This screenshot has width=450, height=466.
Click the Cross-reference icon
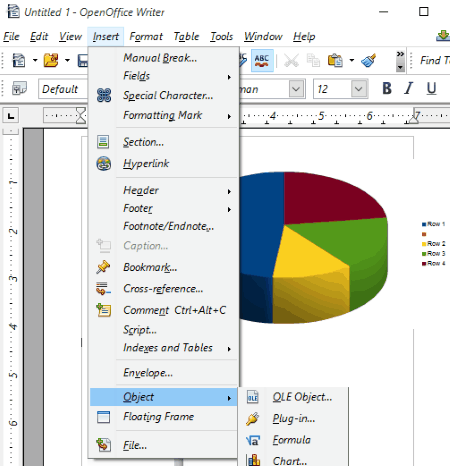[103, 289]
